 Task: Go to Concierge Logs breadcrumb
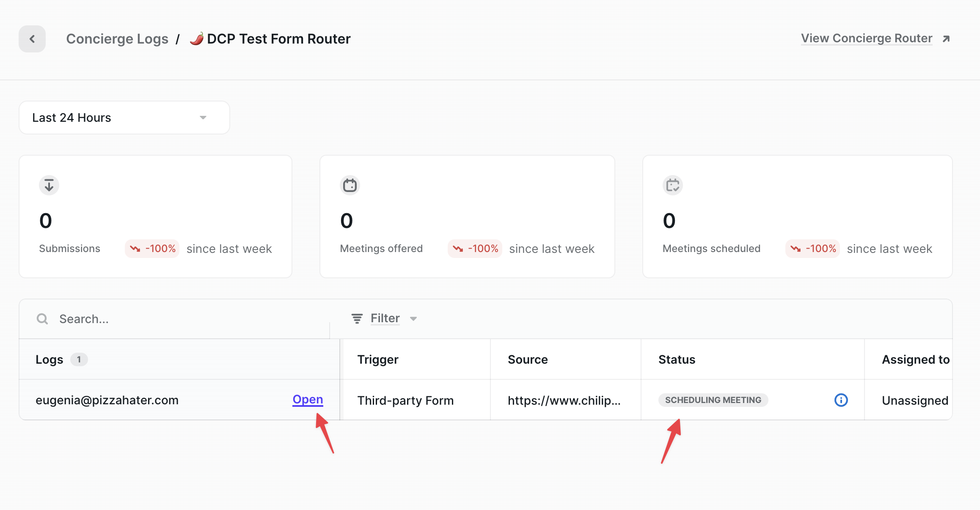click(117, 39)
